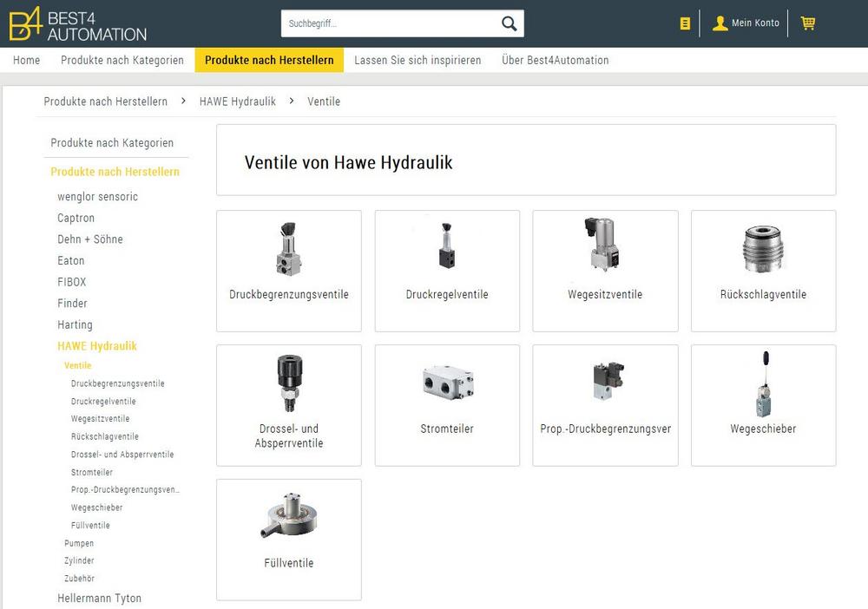Open Hellermann Tyton manufacturer in sidebar
Viewport: 868px width, 609px height.
99,598
